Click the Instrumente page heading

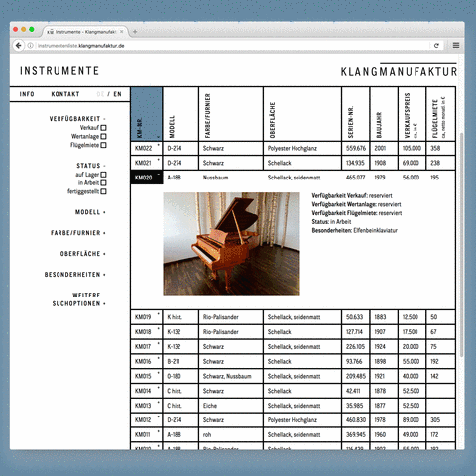point(59,71)
